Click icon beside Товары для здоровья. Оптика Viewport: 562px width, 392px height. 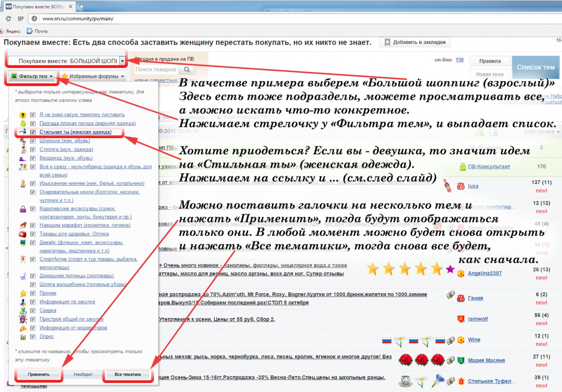coord(23,234)
